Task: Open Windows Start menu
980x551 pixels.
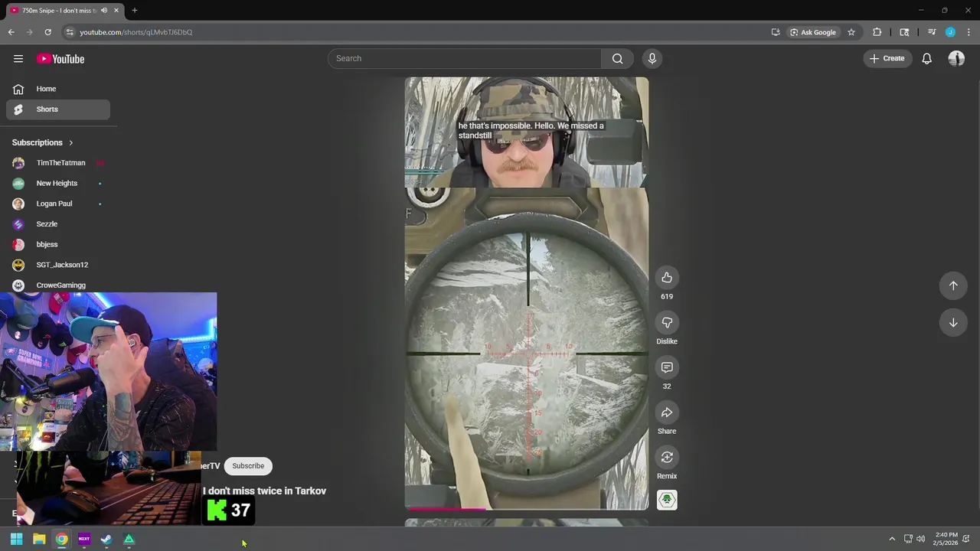Action: [16, 540]
